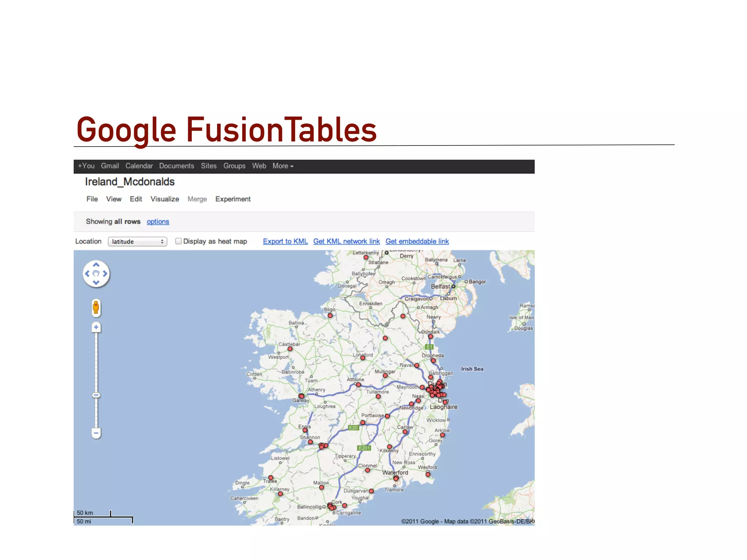Open the Experiment menu
The height and width of the screenshot is (560, 747).
[233, 199]
